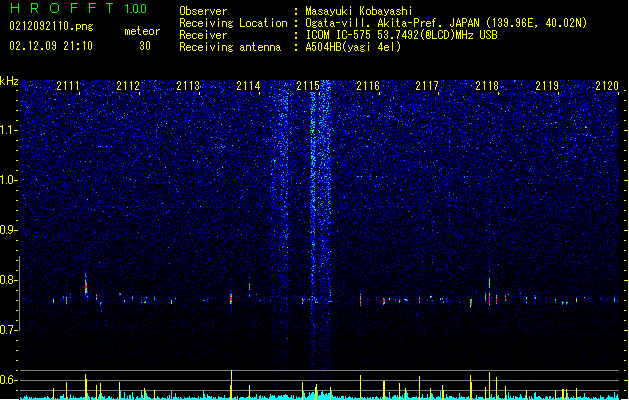Click the 'Receiver' field label
Screen dimensions: 629x400
click(203, 35)
